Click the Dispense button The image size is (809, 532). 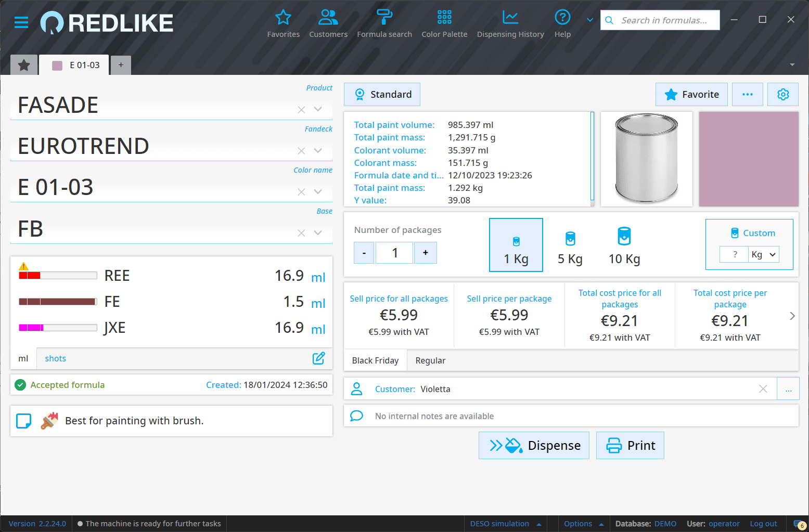[x=533, y=445]
